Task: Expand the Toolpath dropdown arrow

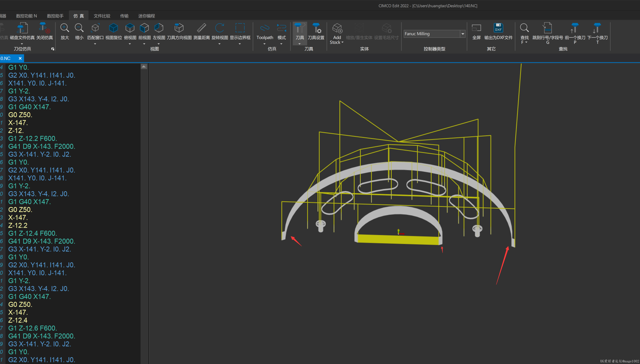Action: 264,44
